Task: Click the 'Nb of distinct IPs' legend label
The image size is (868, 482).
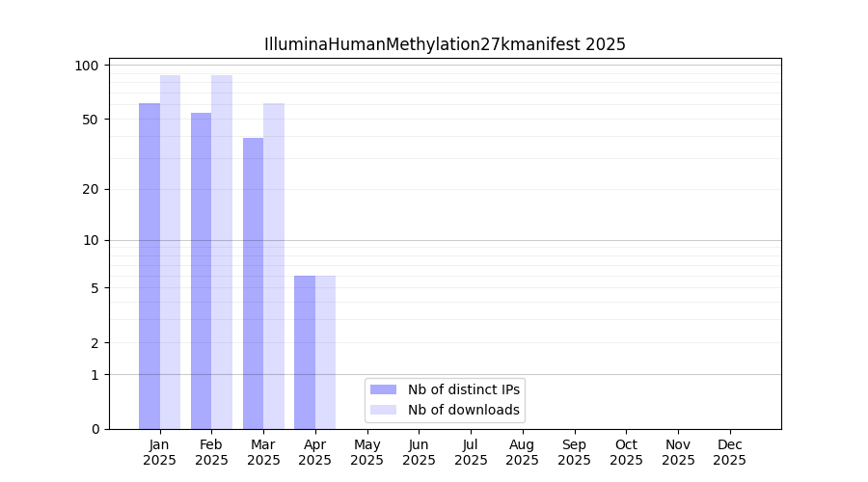Action: point(464,389)
